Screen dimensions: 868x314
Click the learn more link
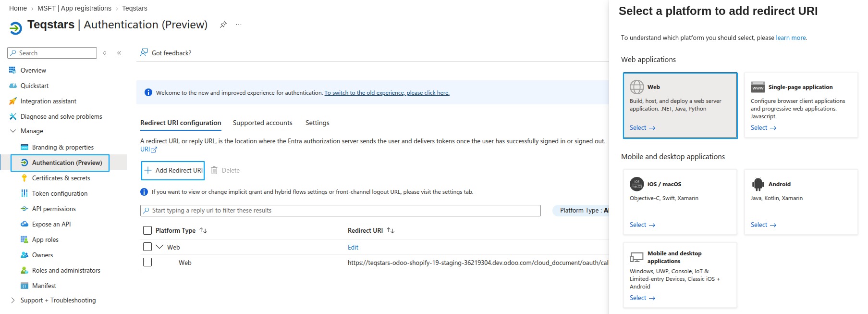point(791,38)
